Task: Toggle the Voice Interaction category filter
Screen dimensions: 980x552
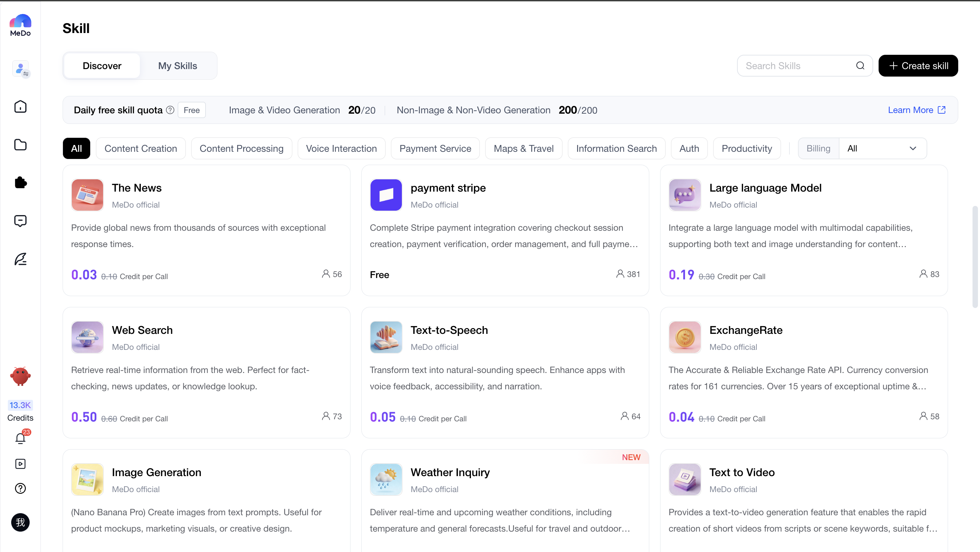Action: [341, 148]
